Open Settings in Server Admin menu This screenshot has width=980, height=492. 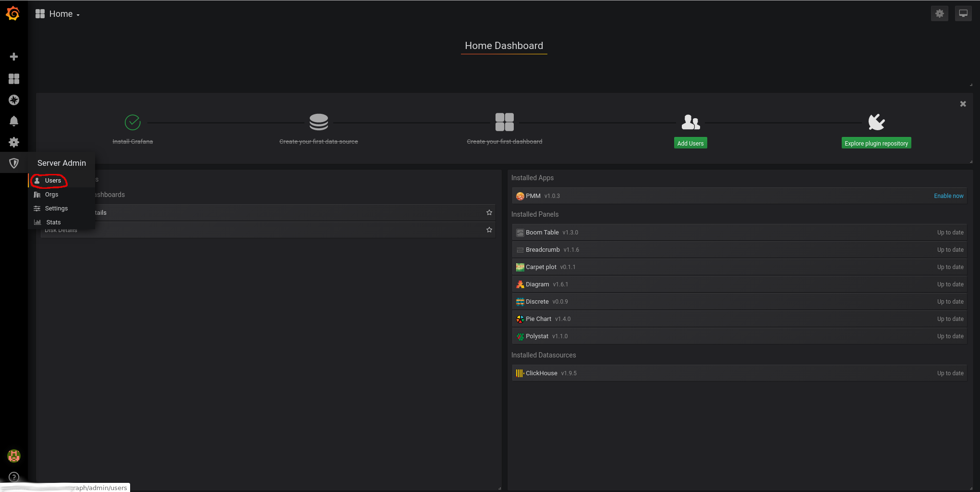pyautogui.click(x=56, y=209)
